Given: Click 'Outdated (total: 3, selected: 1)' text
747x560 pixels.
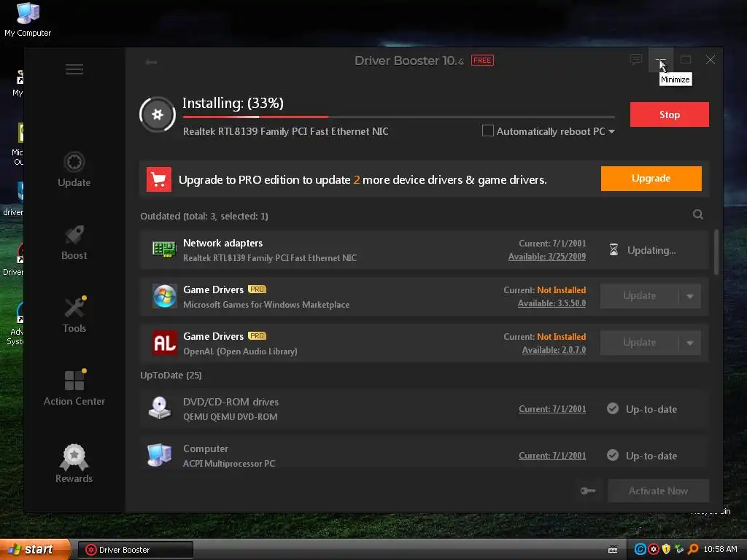Looking at the screenshot, I should [204, 216].
